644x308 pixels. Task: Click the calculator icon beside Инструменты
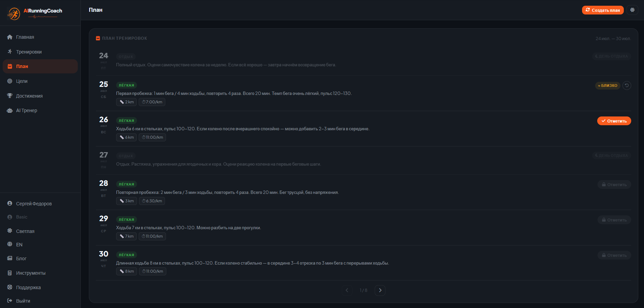10,273
